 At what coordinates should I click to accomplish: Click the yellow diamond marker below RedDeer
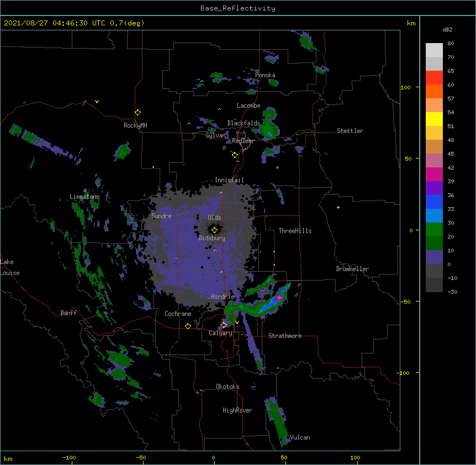tap(235, 155)
